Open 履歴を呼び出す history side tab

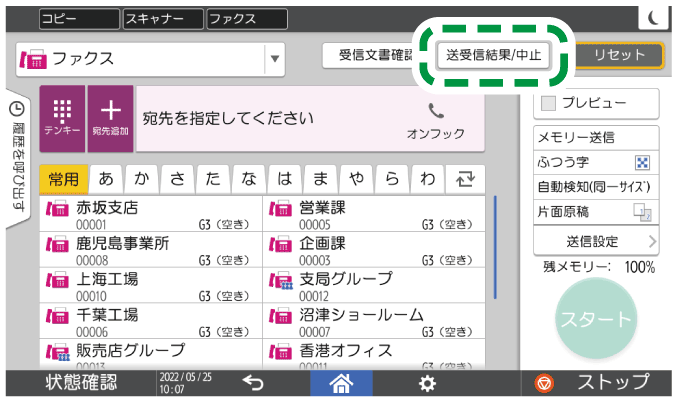pos(18,158)
